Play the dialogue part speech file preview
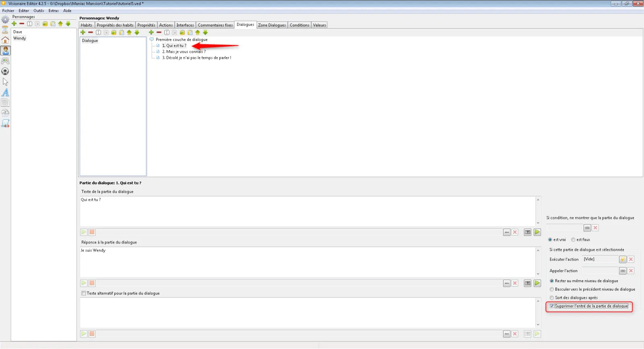 point(84,232)
